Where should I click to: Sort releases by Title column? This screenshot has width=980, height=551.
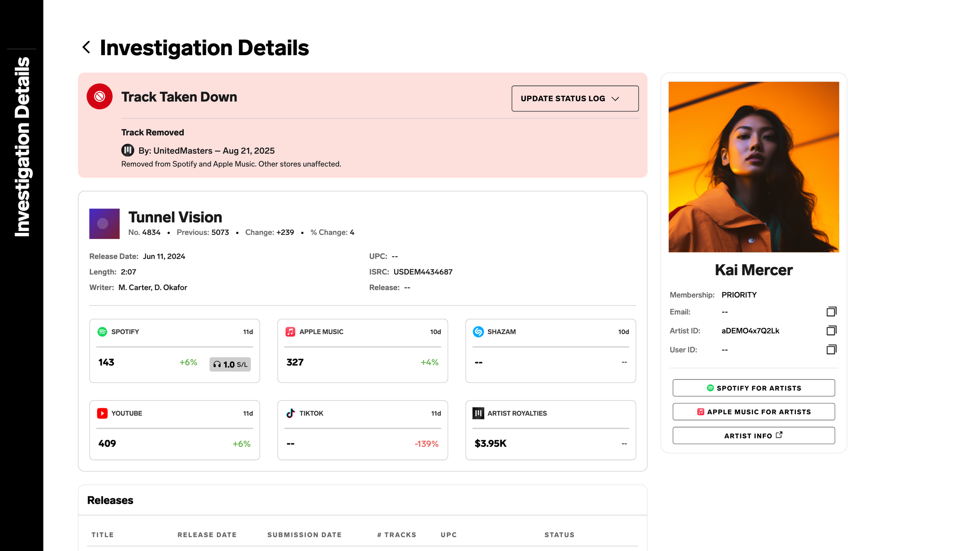click(x=102, y=535)
